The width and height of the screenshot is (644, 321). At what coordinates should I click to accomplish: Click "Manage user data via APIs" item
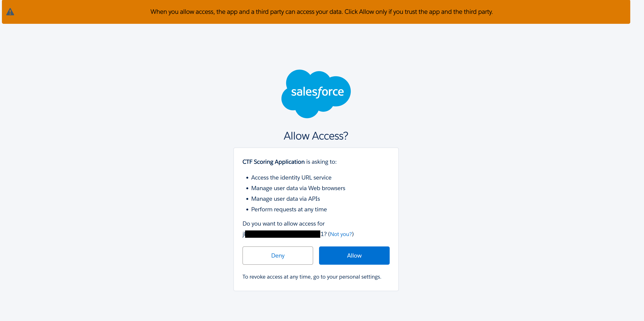point(285,199)
